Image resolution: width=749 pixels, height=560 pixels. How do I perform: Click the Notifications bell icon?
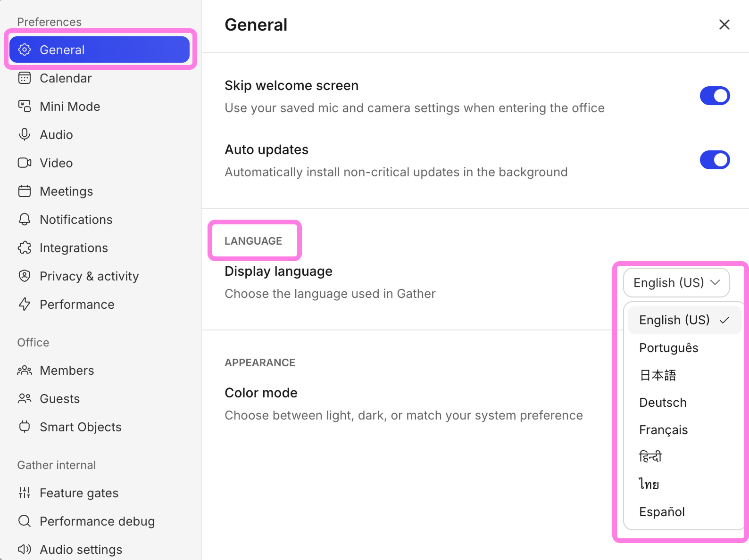(25, 219)
